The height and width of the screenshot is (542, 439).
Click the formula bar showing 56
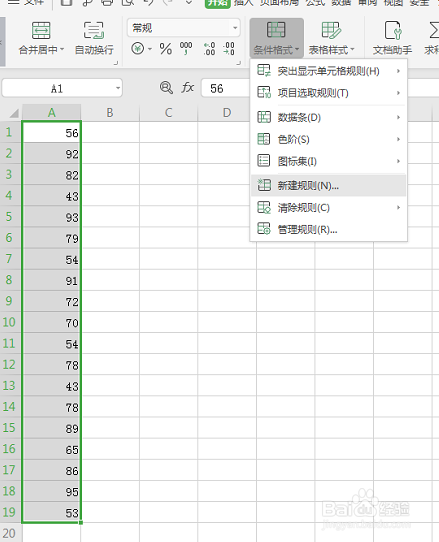225,88
